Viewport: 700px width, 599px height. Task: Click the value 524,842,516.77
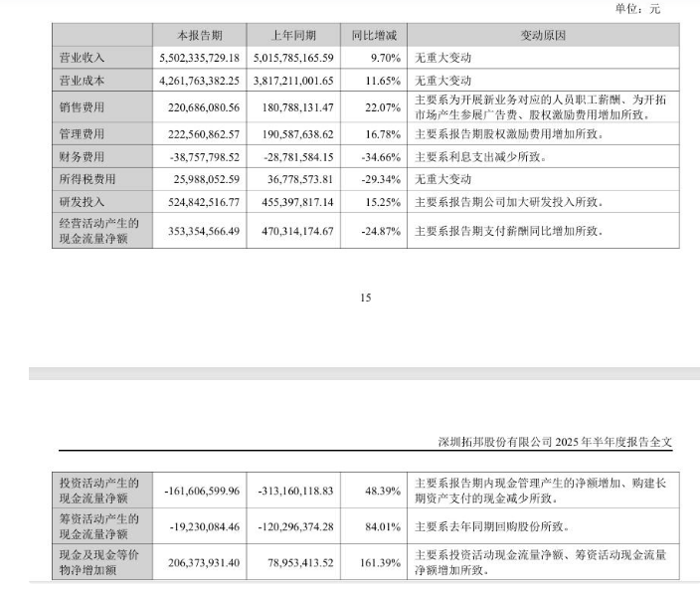click(x=204, y=202)
